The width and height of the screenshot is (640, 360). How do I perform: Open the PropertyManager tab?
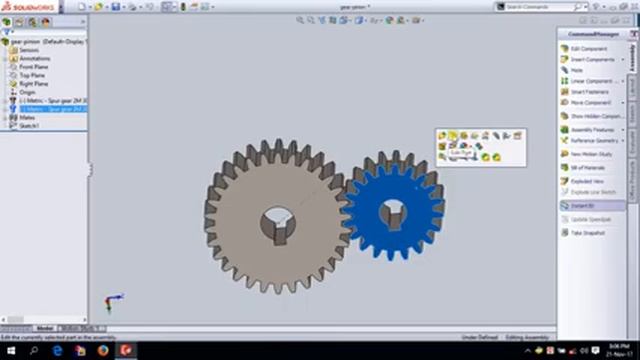(x=19, y=22)
